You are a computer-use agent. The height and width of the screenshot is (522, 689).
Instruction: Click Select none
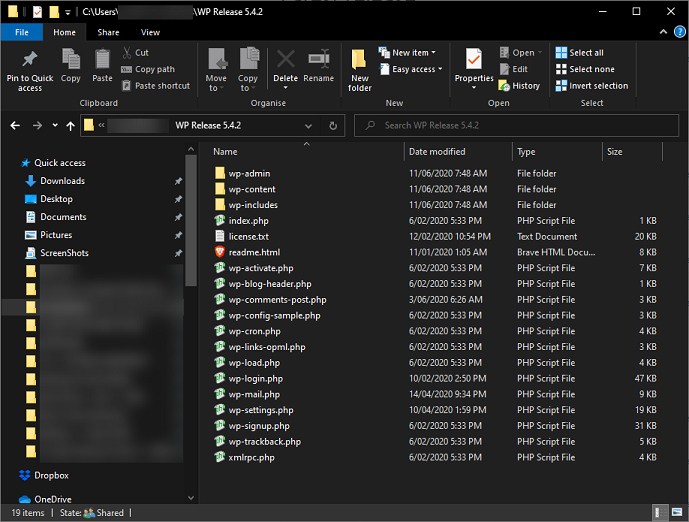[585, 69]
